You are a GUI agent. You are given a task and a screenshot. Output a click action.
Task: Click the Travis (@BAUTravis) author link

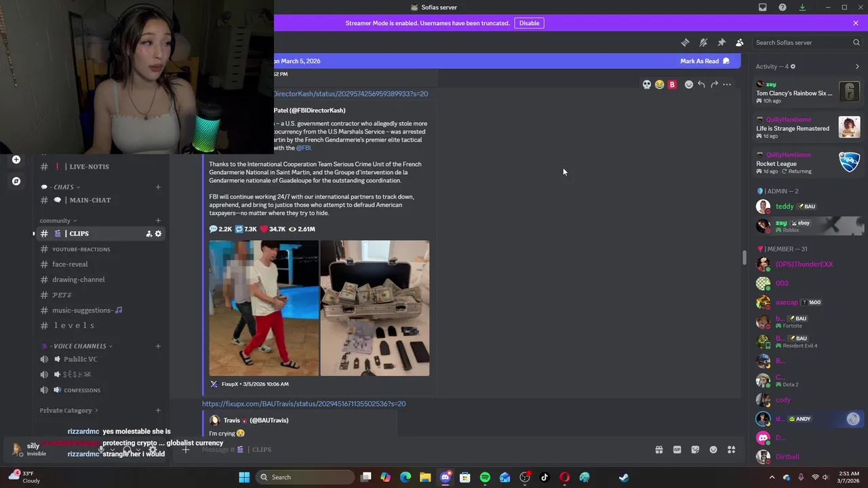pos(256,420)
